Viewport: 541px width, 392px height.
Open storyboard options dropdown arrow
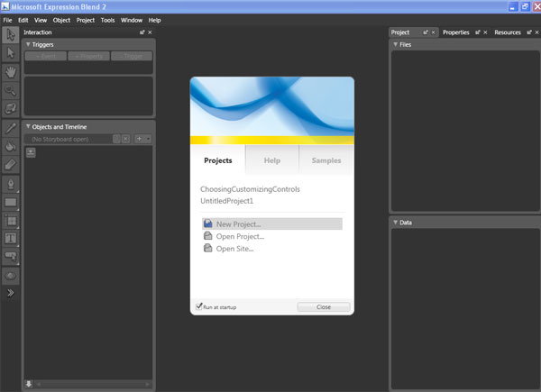148,139
